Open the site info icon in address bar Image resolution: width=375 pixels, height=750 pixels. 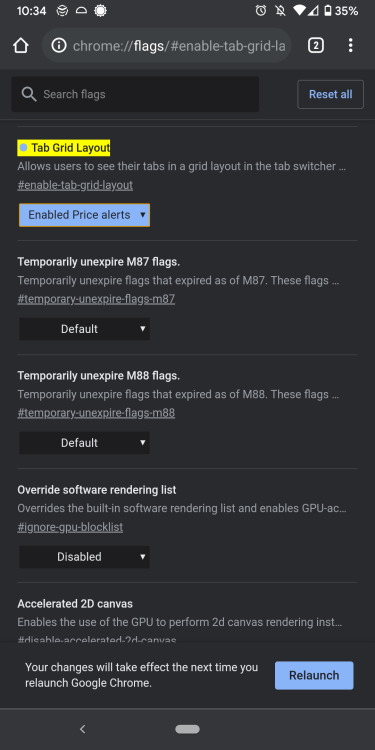[58, 46]
